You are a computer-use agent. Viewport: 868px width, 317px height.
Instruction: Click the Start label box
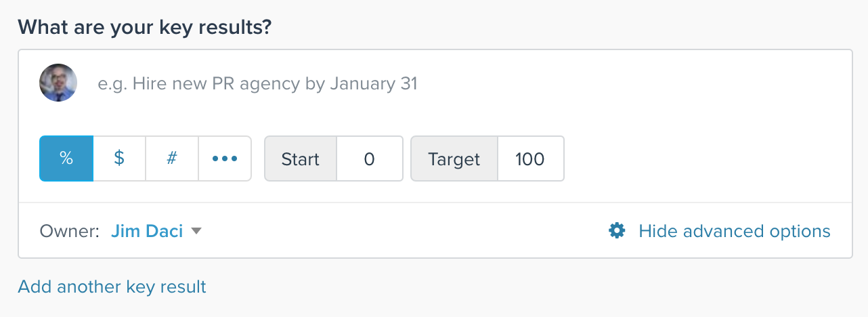tap(300, 159)
